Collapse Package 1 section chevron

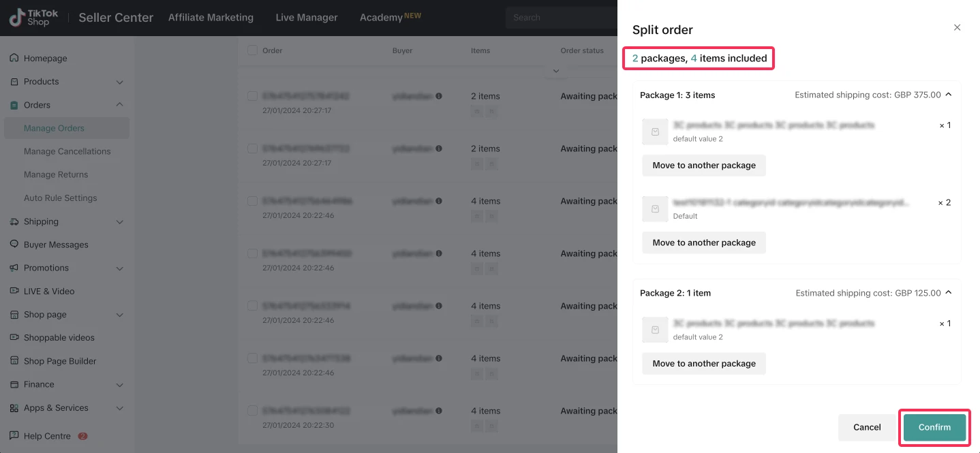(x=948, y=95)
